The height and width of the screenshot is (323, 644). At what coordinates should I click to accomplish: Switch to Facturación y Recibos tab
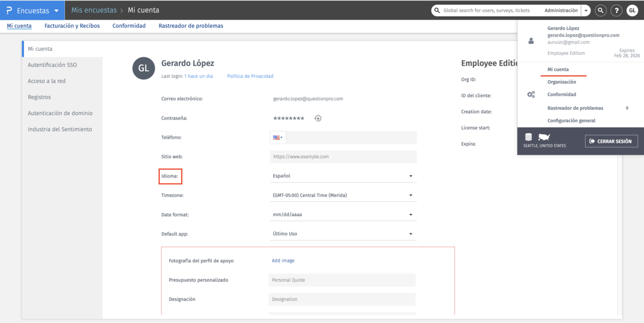coord(72,26)
